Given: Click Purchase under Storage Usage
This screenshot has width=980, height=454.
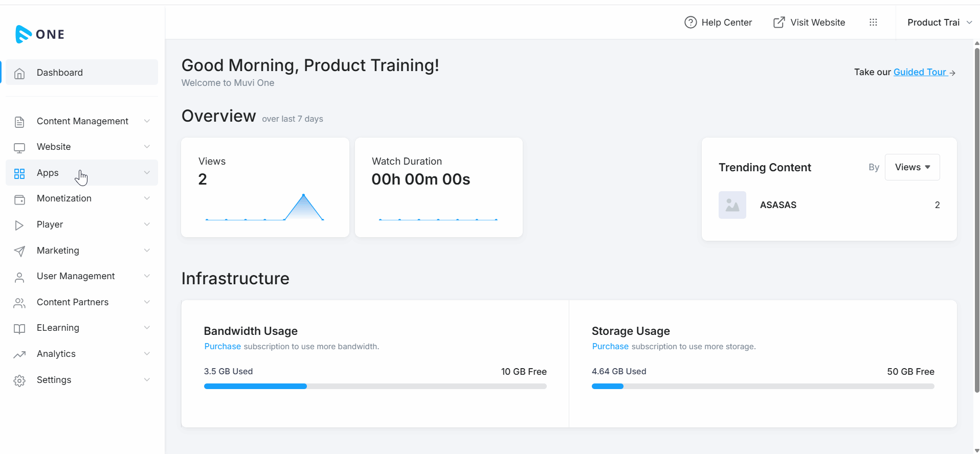Looking at the screenshot, I should [610, 346].
